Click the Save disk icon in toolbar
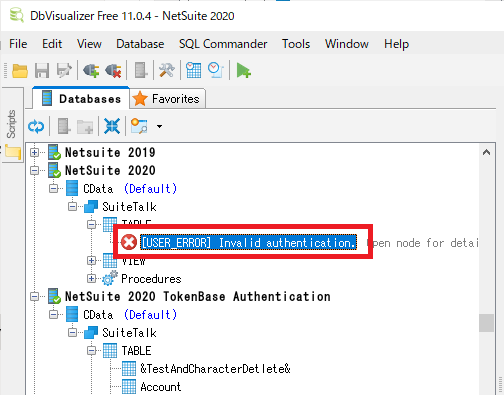Image resolution: width=504 pixels, height=395 pixels. point(42,71)
